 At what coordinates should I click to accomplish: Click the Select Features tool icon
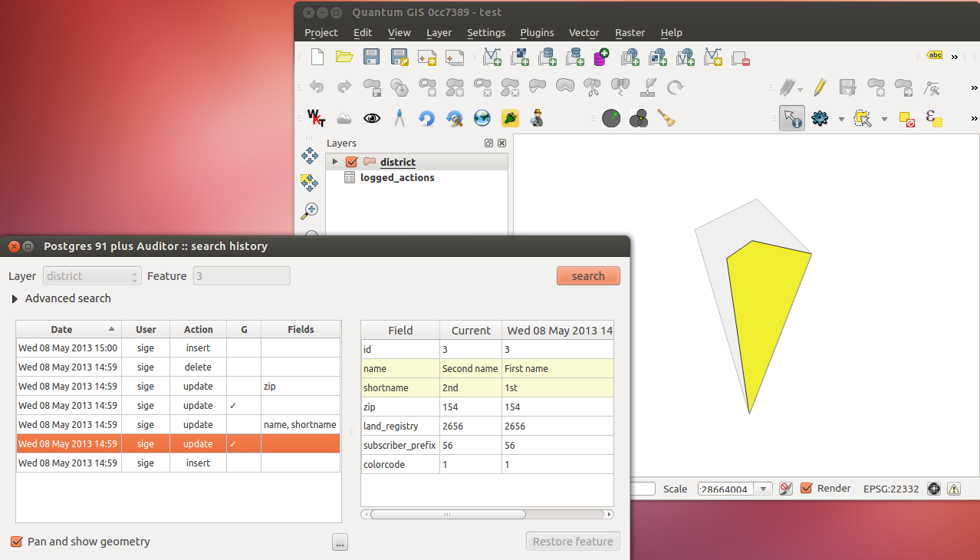(x=863, y=119)
